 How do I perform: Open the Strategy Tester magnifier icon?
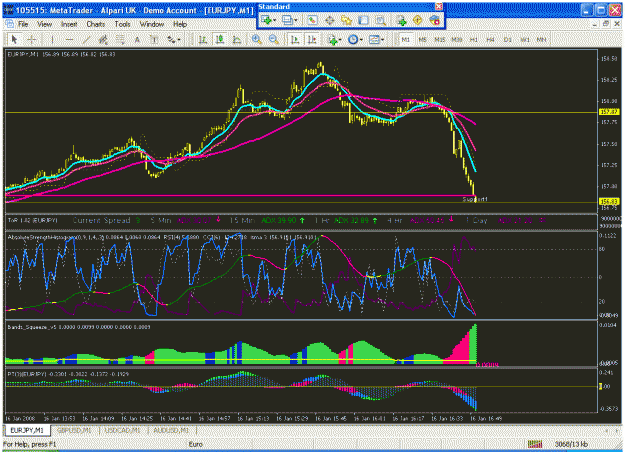(381, 20)
